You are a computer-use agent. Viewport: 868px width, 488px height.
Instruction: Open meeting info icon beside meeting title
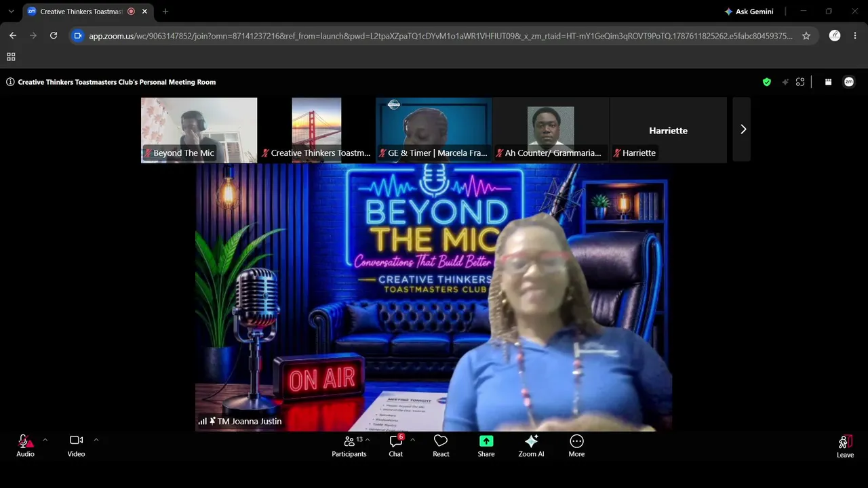pyautogui.click(x=10, y=82)
